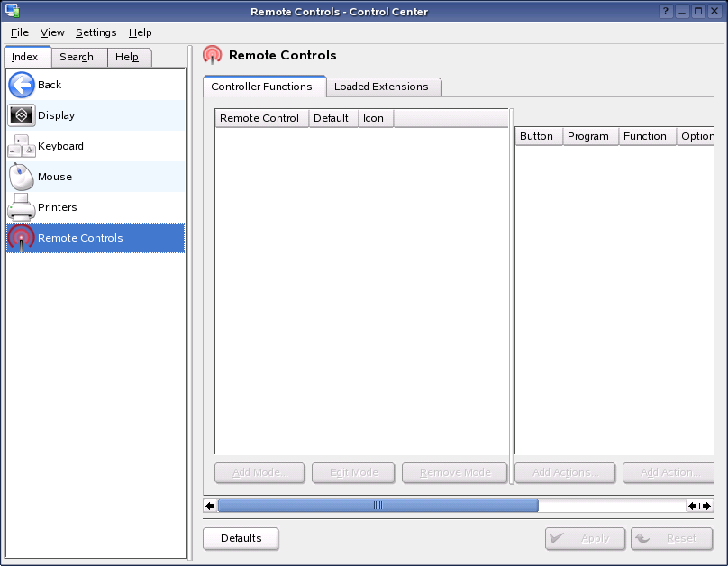Click the Apply button

(x=585, y=538)
